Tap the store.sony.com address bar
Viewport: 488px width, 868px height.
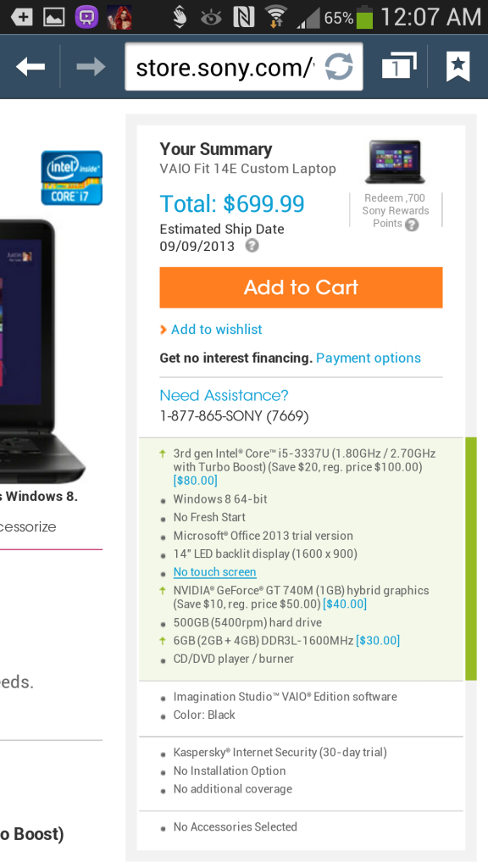click(x=225, y=67)
